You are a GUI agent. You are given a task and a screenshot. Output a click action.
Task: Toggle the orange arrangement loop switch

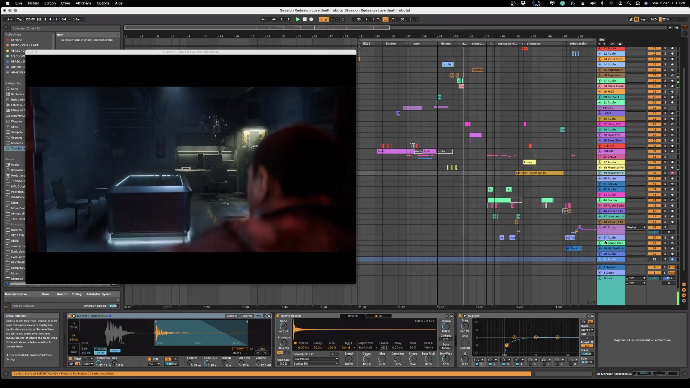click(x=385, y=19)
